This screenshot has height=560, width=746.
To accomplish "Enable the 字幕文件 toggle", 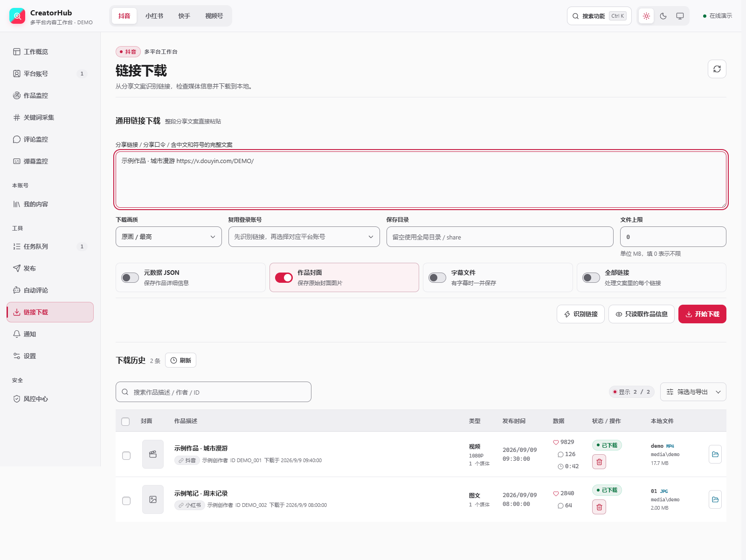I will coord(437,278).
